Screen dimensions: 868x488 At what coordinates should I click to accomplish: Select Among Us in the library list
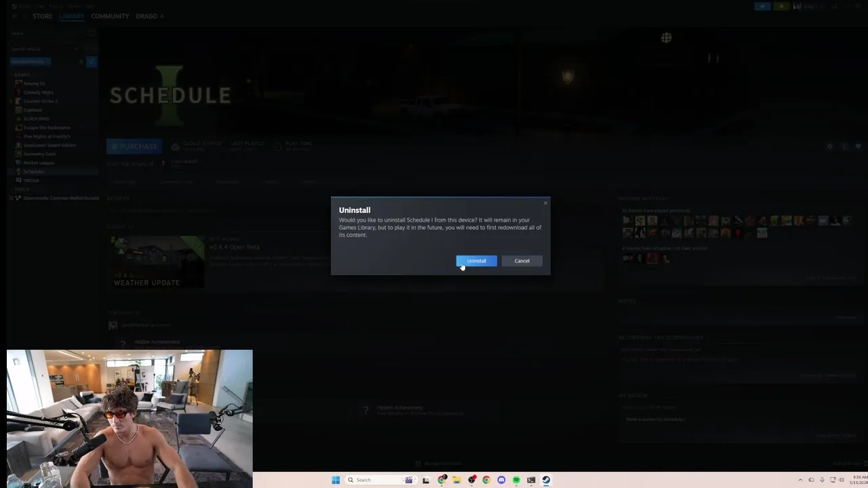click(34, 83)
